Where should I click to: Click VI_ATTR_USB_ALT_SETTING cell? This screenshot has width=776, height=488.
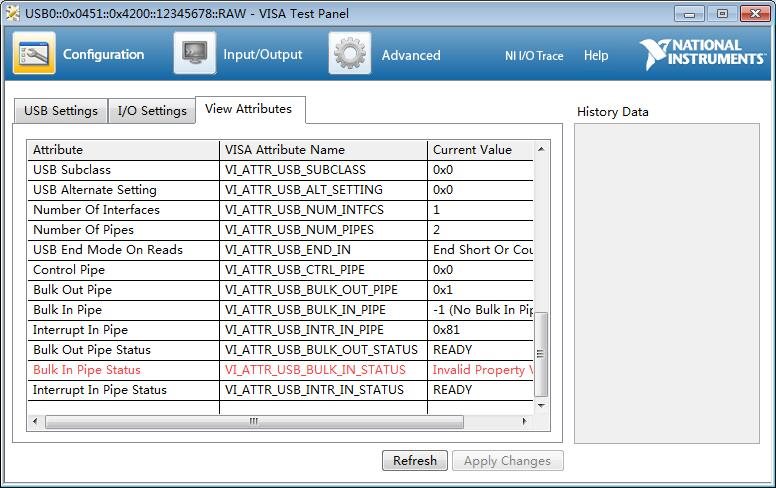click(323, 190)
